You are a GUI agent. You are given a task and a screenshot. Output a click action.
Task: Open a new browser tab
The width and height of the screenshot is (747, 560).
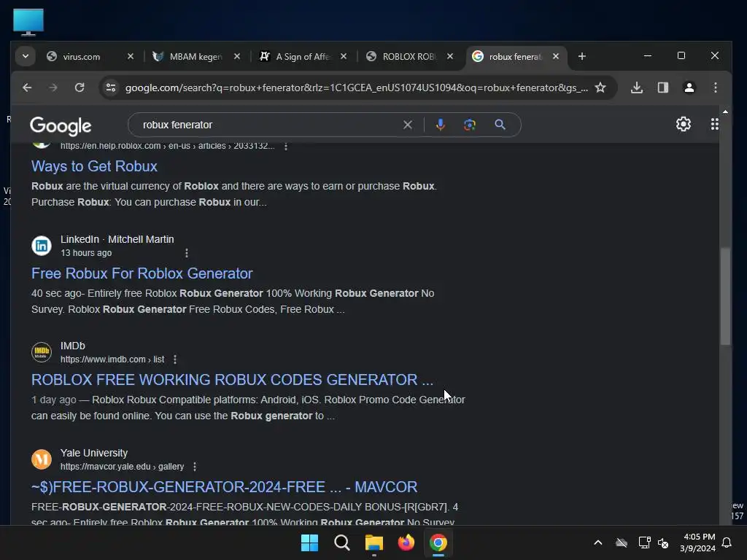581,56
